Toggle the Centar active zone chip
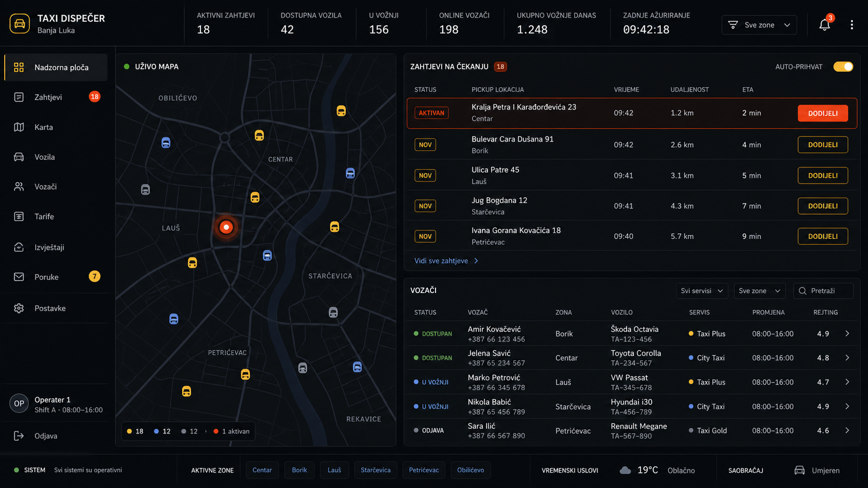 (262, 470)
